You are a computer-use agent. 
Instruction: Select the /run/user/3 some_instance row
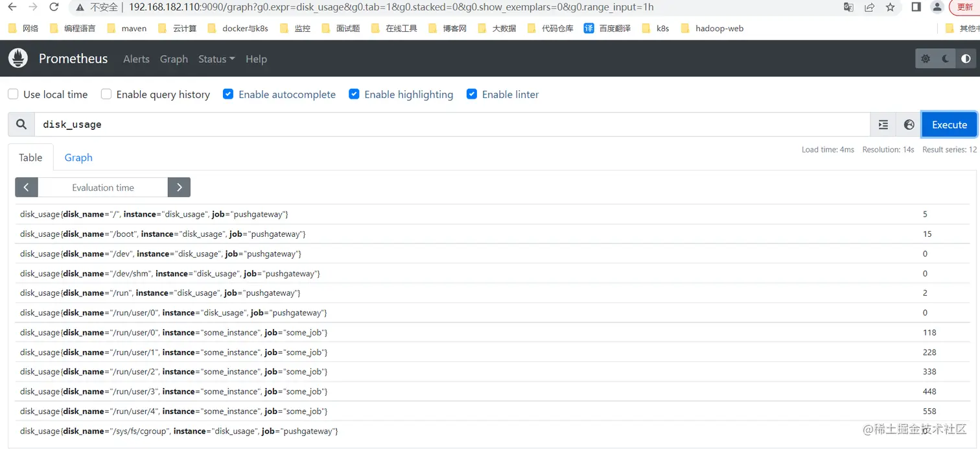click(493, 391)
